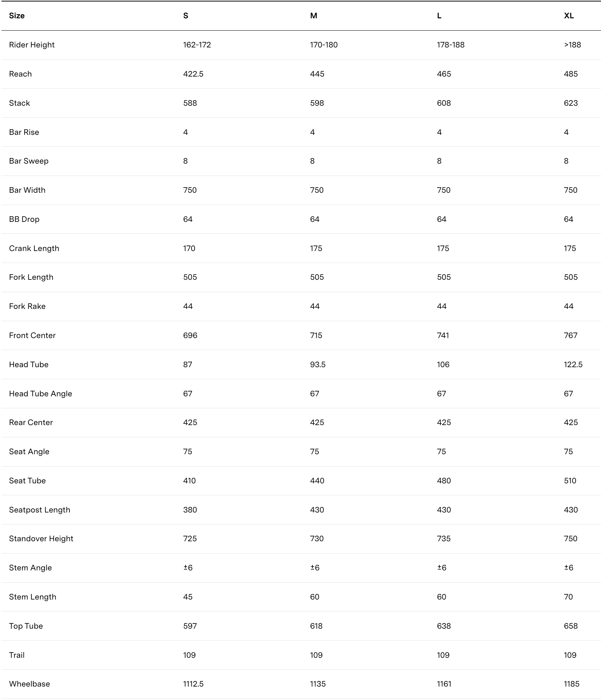Image resolution: width=601 pixels, height=700 pixels.
Task: Click the Reach value 422.5
Action: tap(193, 74)
